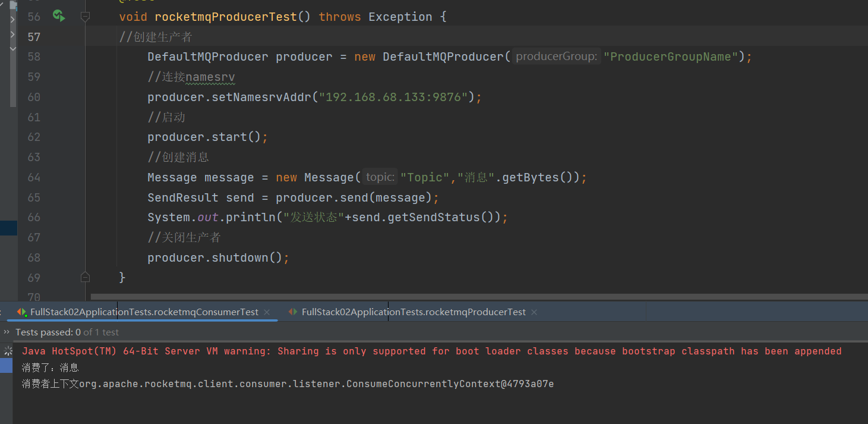Click the producerGroup parameter hint
Viewport: 868px width, 424px height.
(x=556, y=56)
